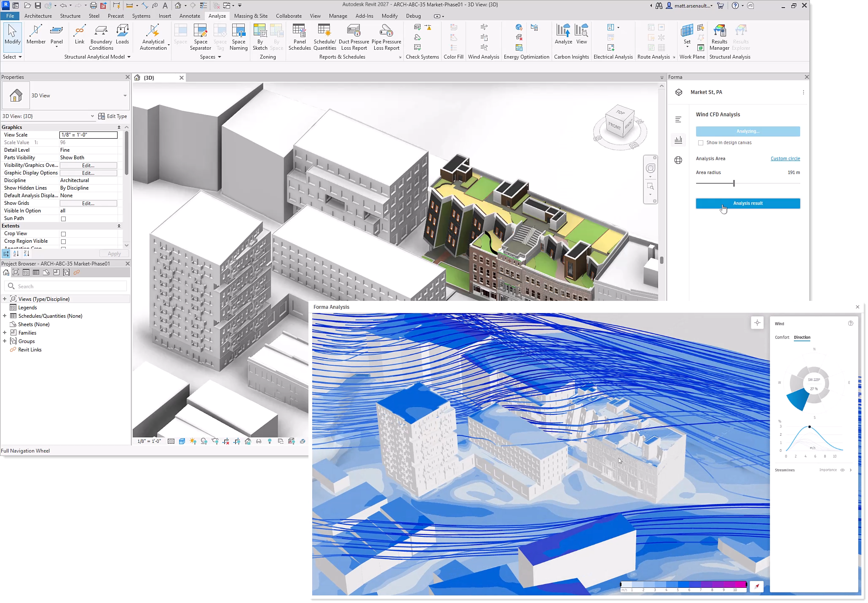This screenshot has width=868, height=603.
Task: Open the 3D View type selector dropdown
Action: [x=125, y=96]
